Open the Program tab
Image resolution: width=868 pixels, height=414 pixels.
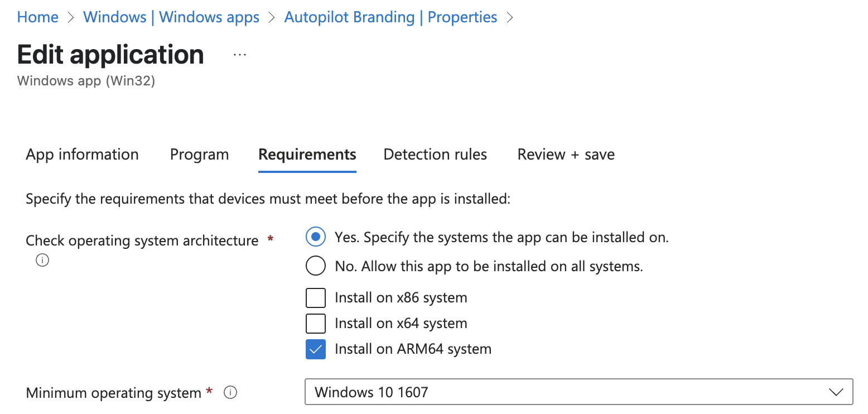(199, 155)
